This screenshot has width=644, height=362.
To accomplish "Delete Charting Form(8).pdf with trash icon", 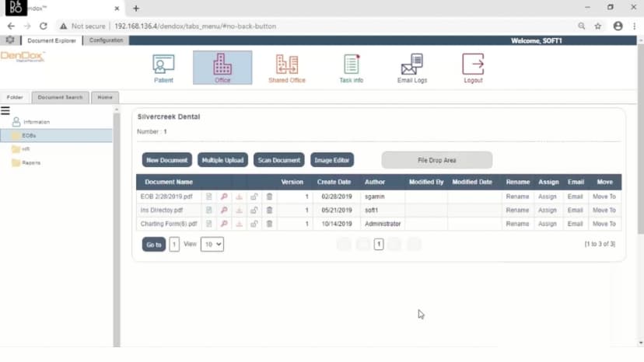I will tap(269, 224).
